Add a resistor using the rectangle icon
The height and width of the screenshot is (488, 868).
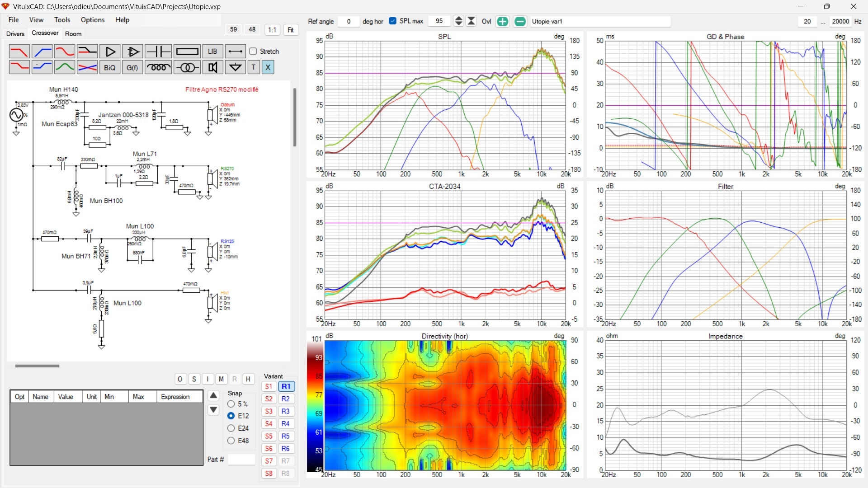pos(187,52)
